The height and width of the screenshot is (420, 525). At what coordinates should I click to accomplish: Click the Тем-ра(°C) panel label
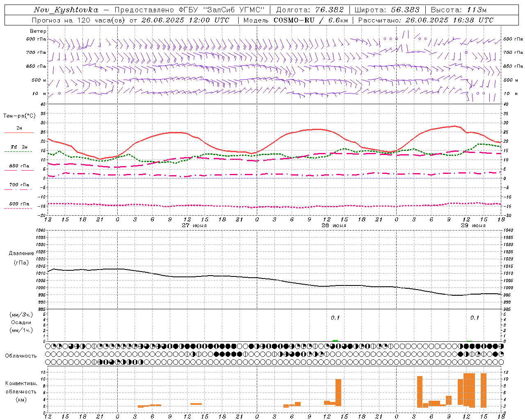[19, 116]
